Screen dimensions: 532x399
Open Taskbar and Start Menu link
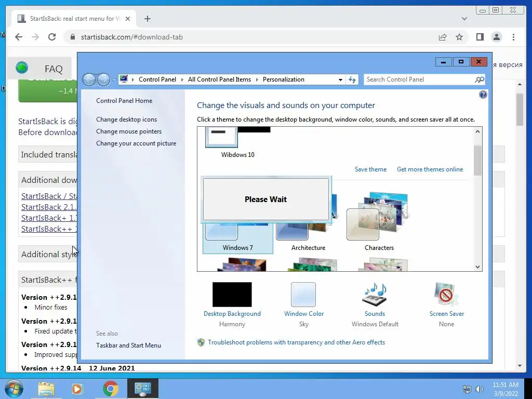pyautogui.click(x=129, y=345)
